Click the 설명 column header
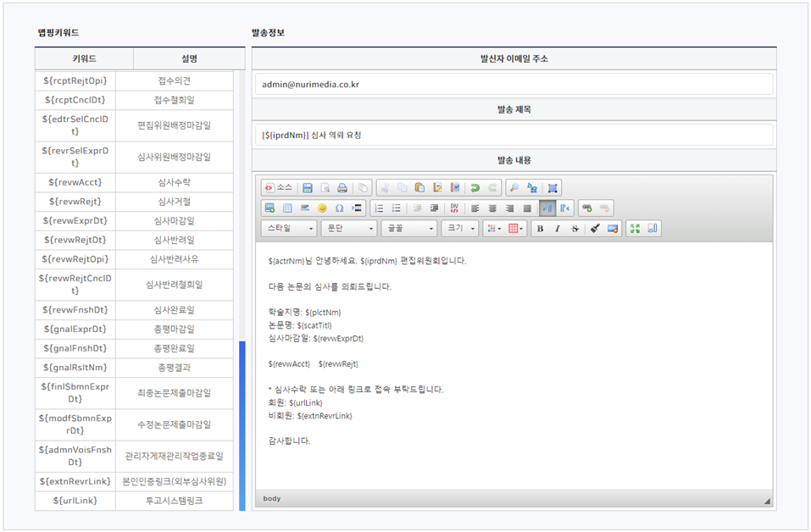The width and height of the screenshot is (811, 532). [x=189, y=59]
